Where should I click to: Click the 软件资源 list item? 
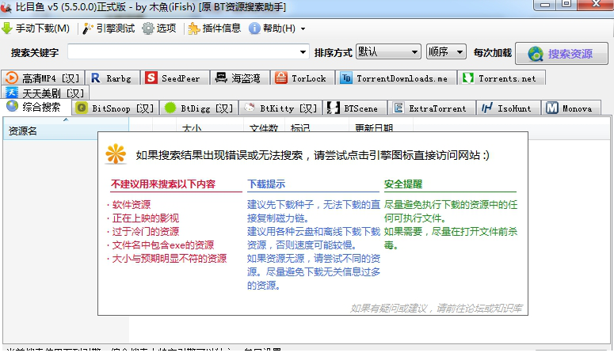132,204
